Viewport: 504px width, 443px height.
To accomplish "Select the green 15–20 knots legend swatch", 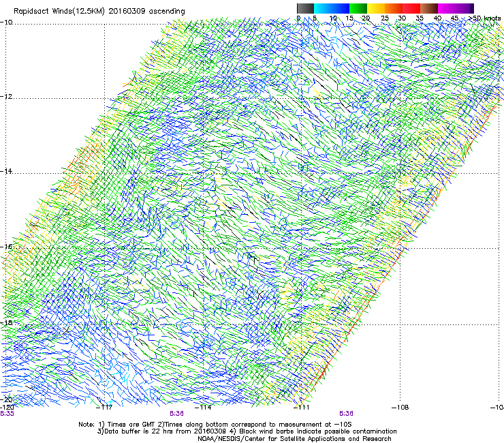I will click(x=358, y=8).
